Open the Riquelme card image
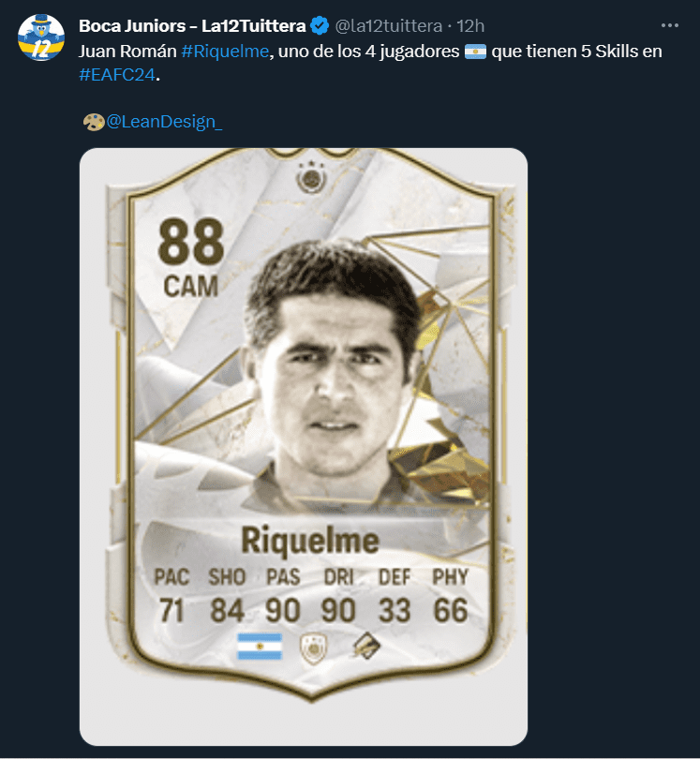The image size is (700, 759). (x=304, y=446)
